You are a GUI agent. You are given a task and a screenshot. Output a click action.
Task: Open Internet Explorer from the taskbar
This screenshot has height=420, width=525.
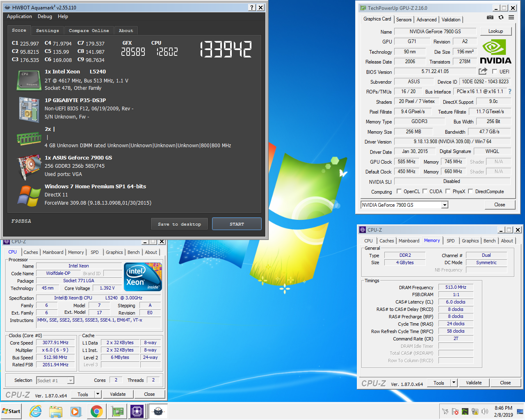[36, 411]
